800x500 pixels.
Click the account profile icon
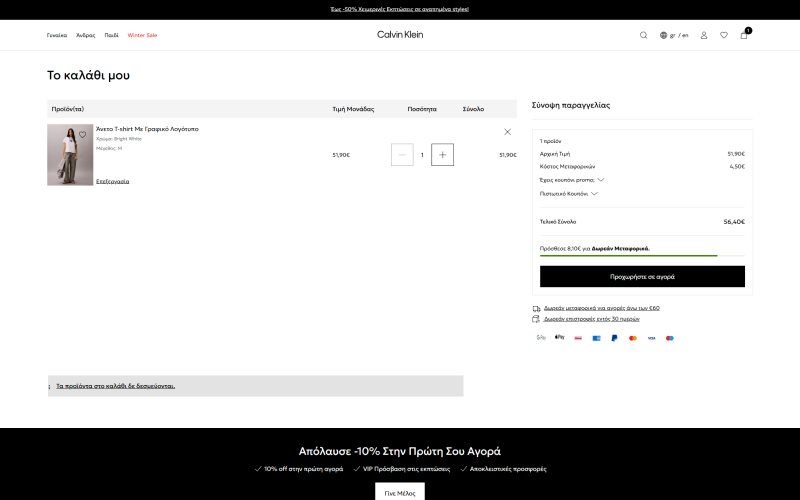(704, 35)
